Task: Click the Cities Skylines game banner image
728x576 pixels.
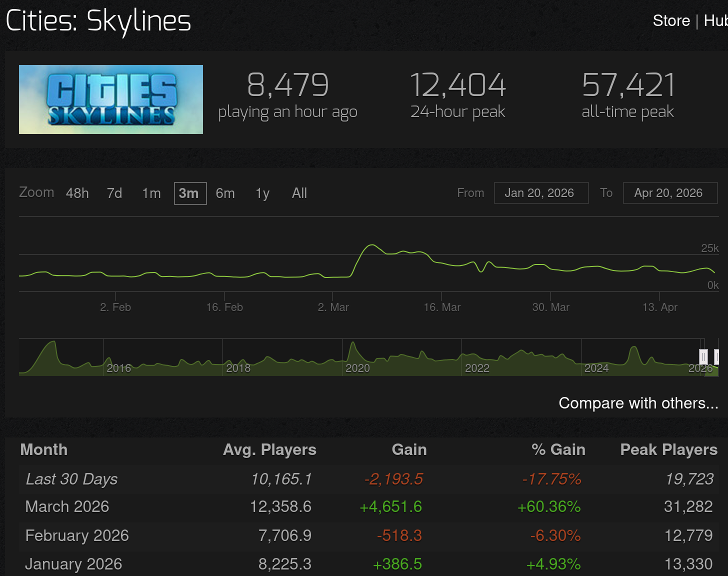Action: tap(111, 99)
